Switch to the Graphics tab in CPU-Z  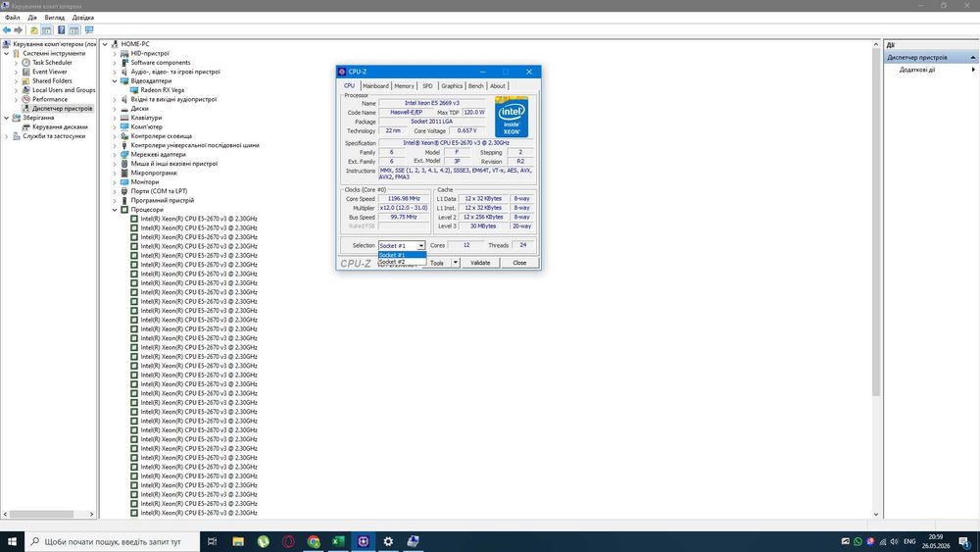pyautogui.click(x=451, y=86)
